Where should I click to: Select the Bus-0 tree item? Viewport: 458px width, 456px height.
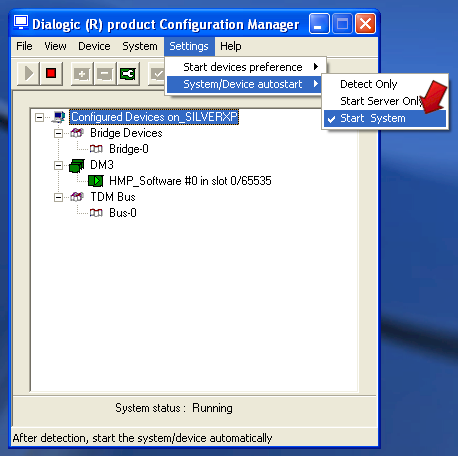[x=123, y=213]
